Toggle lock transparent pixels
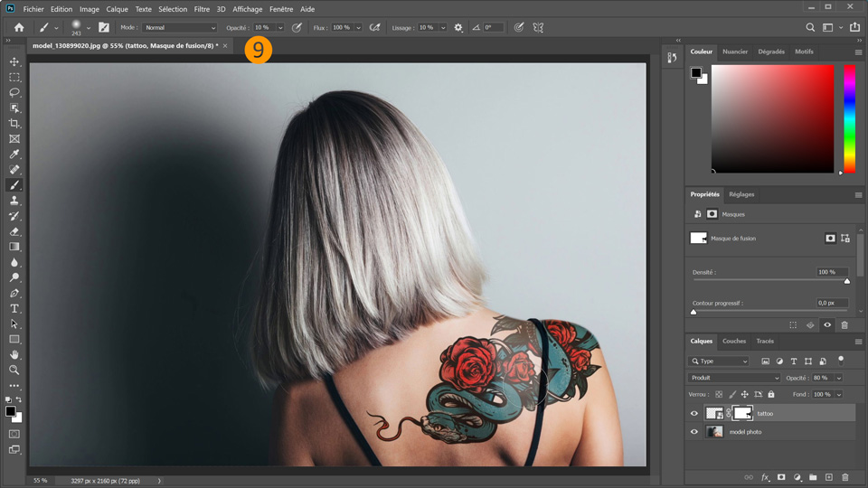The image size is (868, 488). (x=719, y=395)
